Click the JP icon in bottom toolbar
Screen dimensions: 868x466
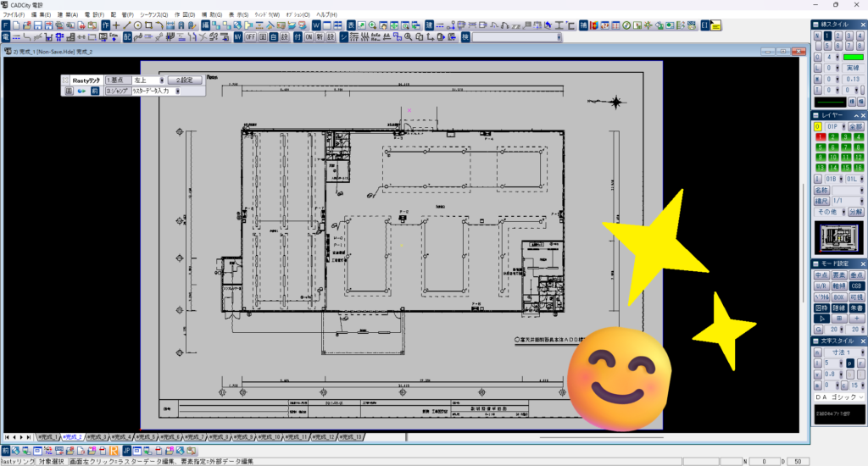pos(127,451)
